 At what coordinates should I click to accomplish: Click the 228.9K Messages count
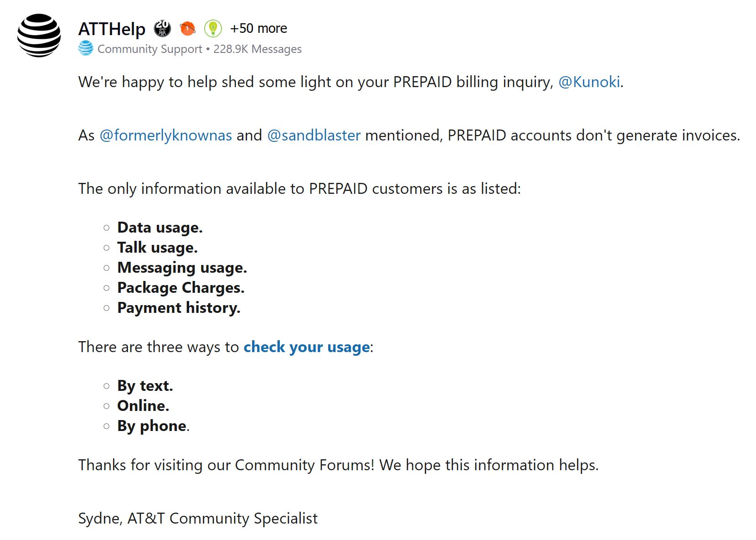257,49
